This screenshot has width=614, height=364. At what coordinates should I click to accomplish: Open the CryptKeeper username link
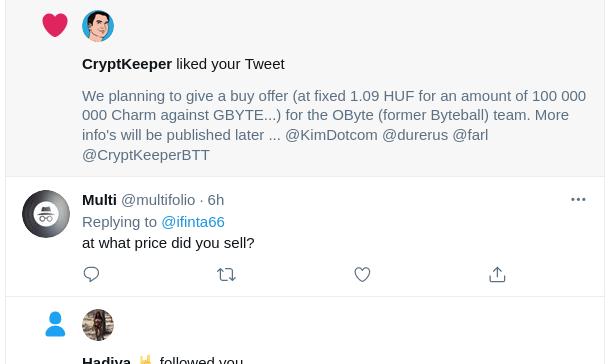click(x=127, y=64)
